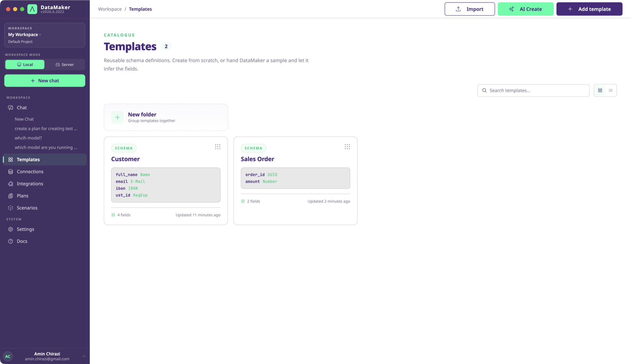
Task: Click Templates breadcrumb
Action: click(x=140, y=9)
